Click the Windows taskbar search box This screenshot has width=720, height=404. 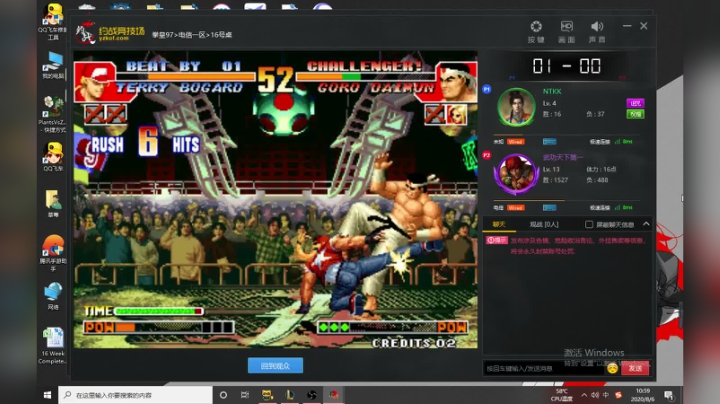point(135,395)
